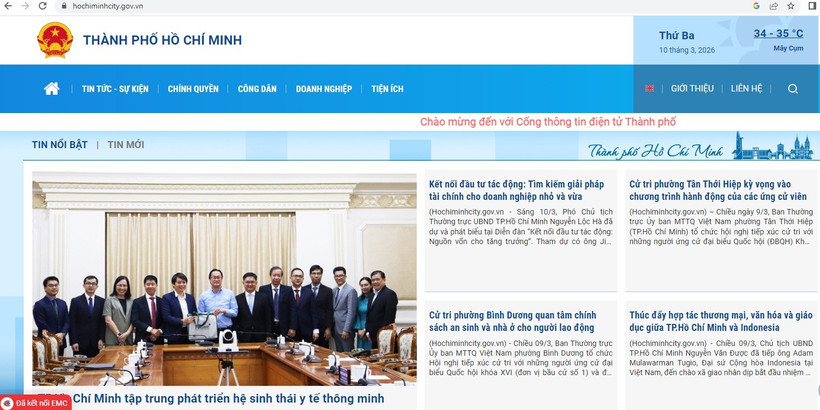Open the TIỆN ÍCH menu
The image size is (820, 410).
[388, 89]
